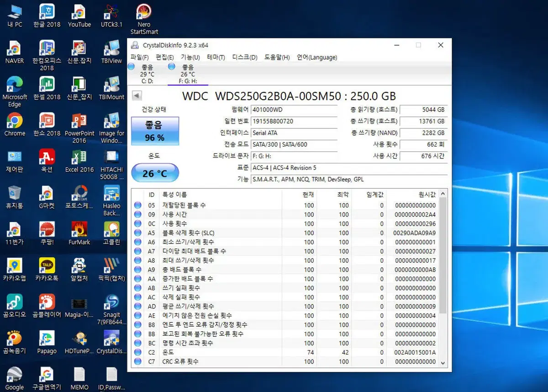
Task: Open the 도움말(H) help menu
Action: pyautogui.click(x=277, y=57)
